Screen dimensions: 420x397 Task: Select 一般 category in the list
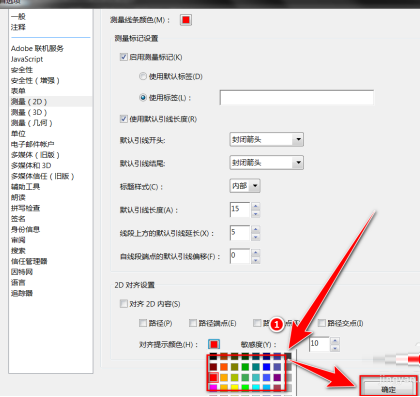click(x=18, y=16)
